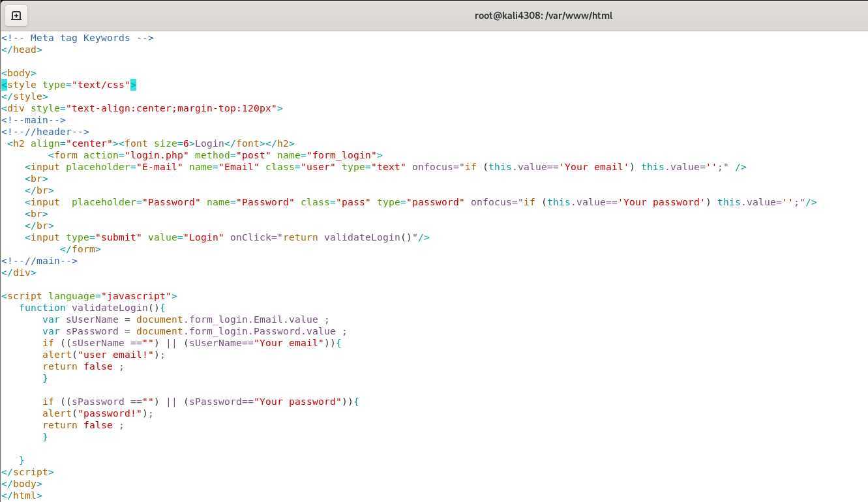Click the closing </html> tag line
Screen dimensions: 868x502
pyautogui.click(x=22, y=495)
